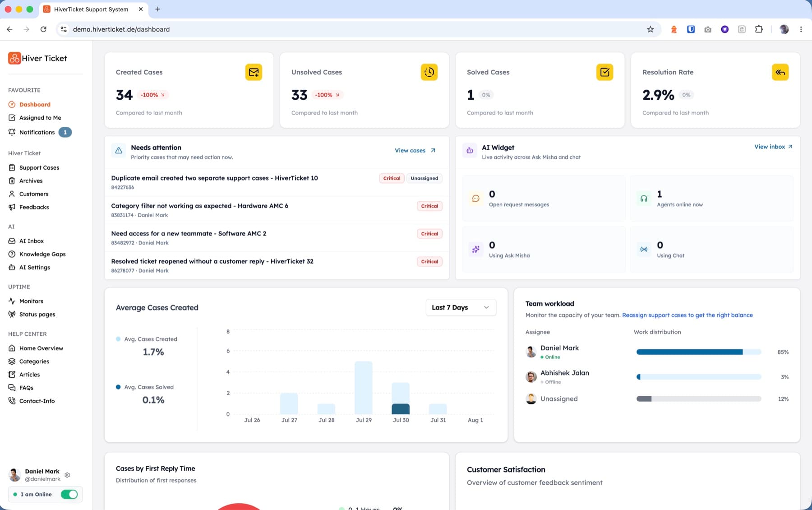Screen dimensions: 812x510
Task: Open the browser Extensions puzzle icon
Action: [x=759, y=29]
